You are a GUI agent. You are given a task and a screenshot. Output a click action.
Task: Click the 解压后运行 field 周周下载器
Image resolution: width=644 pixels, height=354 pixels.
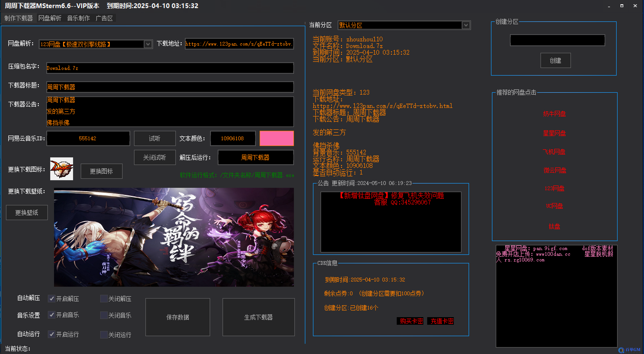[x=256, y=157]
